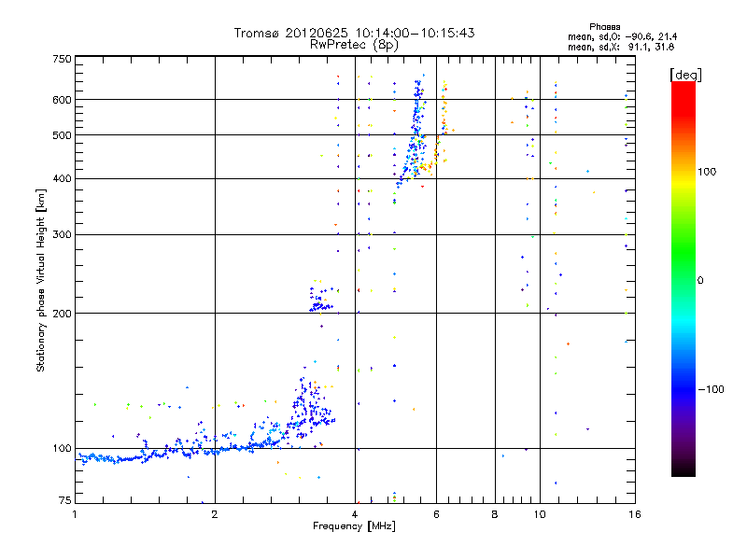Image resolution: width=747 pixels, height=560 pixels.
Task: Pick the black bottom of the phase colorbar
Action: click(x=684, y=471)
